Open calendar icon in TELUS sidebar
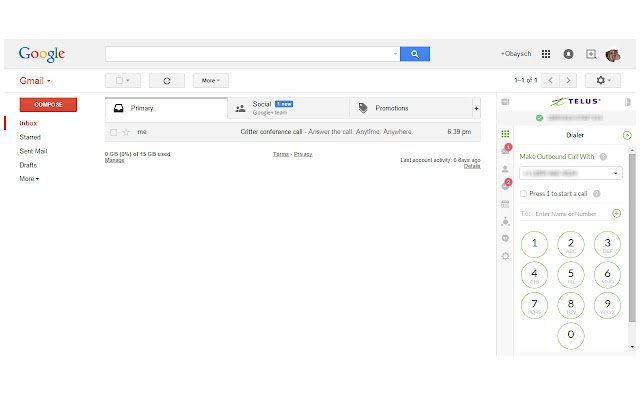This screenshot has width=640, height=400. tap(505, 204)
